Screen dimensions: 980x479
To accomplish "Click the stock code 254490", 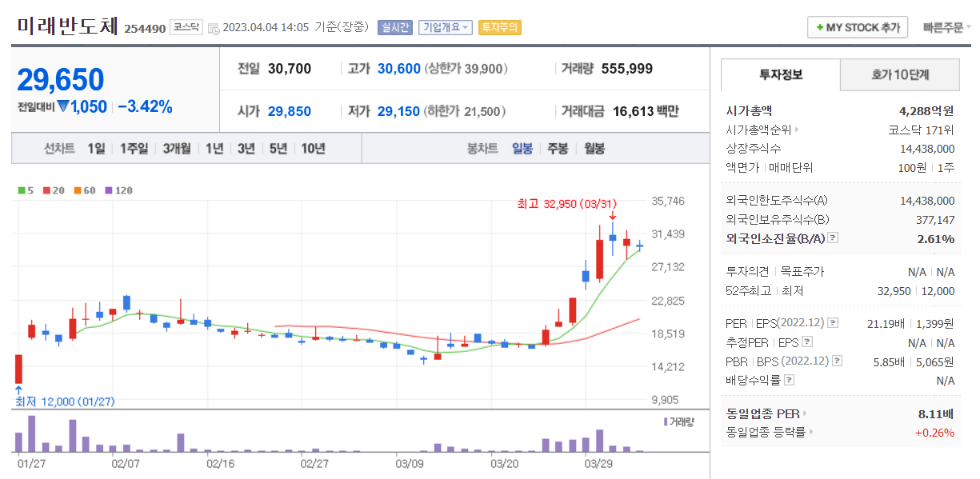I will [145, 29].
